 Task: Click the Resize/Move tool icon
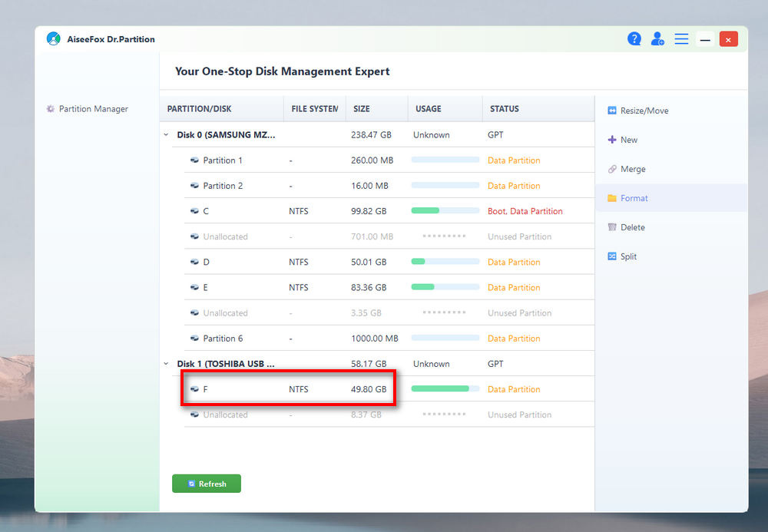(x=612, y=111)
